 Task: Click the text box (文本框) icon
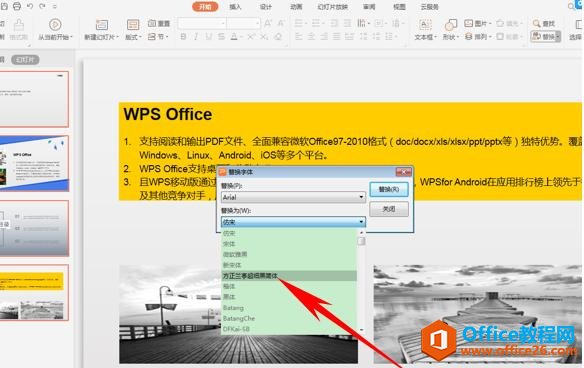click(x=425, y=25)
